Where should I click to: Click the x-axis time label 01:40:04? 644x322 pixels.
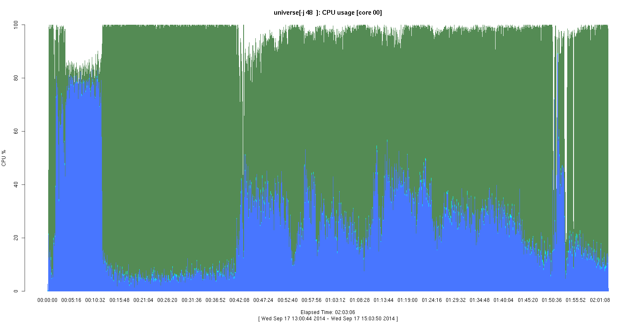coord(504,300)
